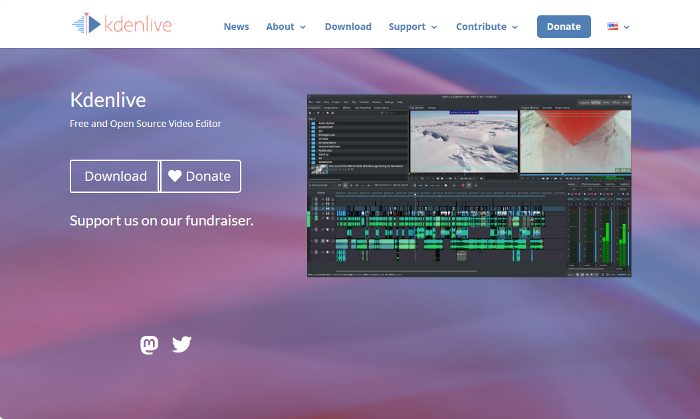Click the 'Kdenlive' hero heading
700x419 pixels.
[x=108, y=100]
